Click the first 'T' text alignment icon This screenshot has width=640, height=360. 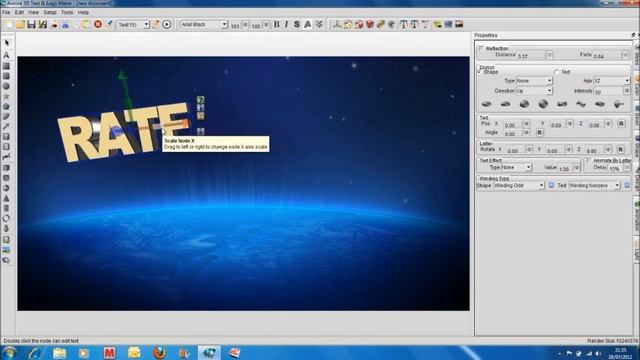(403, 24)
